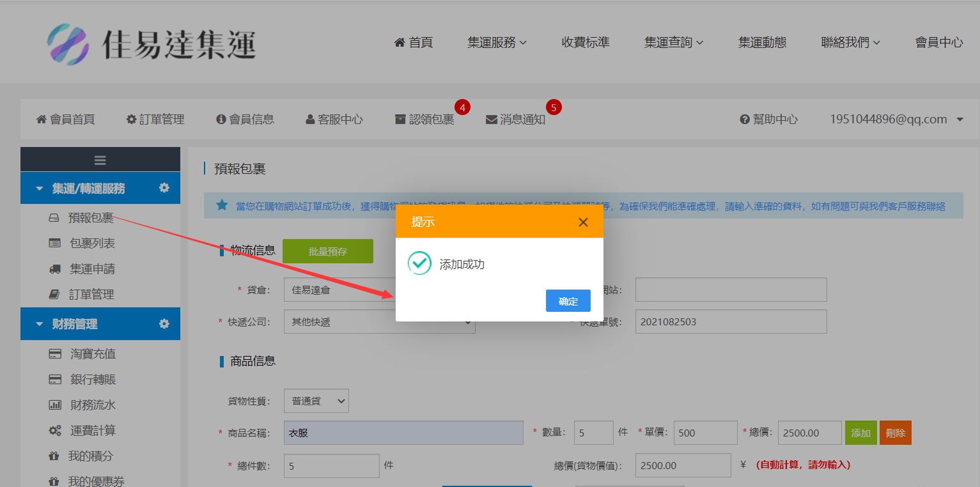Click the orange 刪除 button
This screenshot has height=487, width=980.
tap(896, 433)
